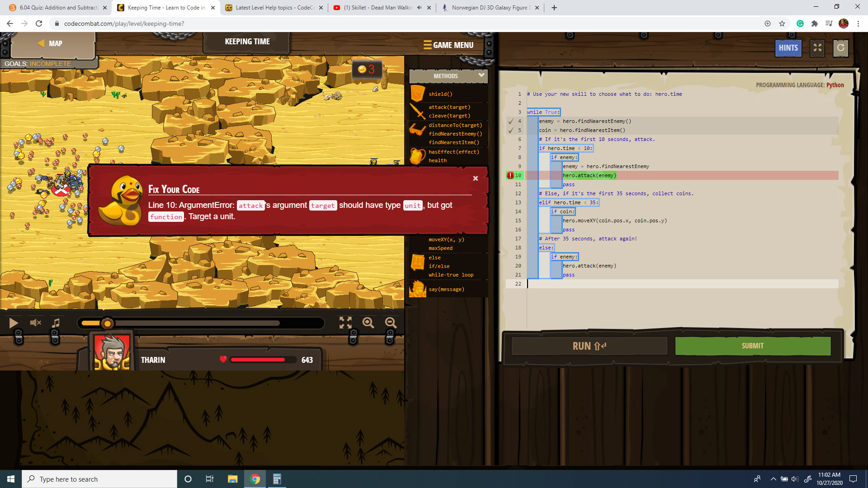Click the line 10 error marker
868x488 pixels.
[x=510, y=175]
